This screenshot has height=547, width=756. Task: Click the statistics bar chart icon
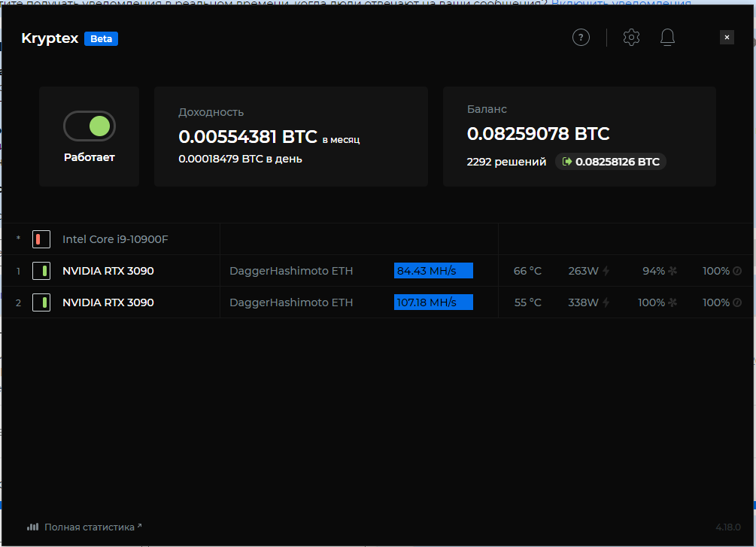(x=33, y=527)
